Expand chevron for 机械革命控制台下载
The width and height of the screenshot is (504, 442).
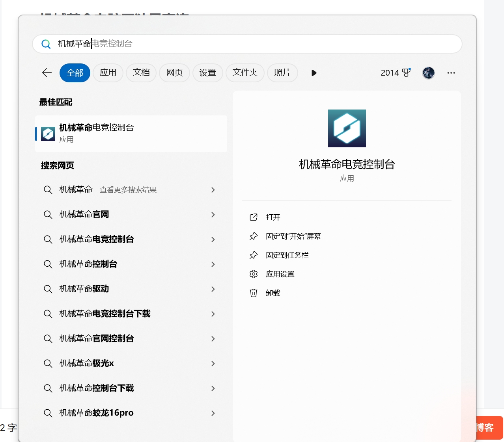click(x=213, y=388)
